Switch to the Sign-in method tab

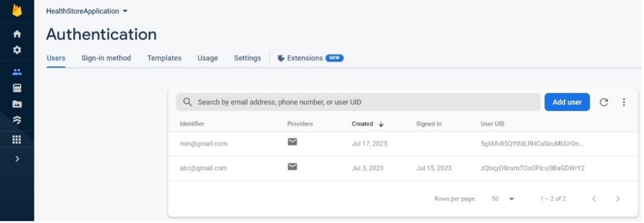pyautogui.click(x=106, y=58)
